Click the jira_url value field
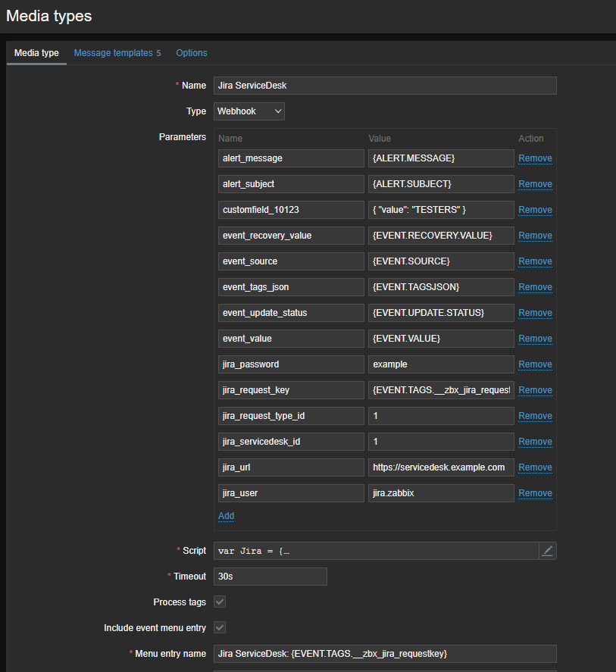Screen dimensions: 616x672 click(441, 467)
